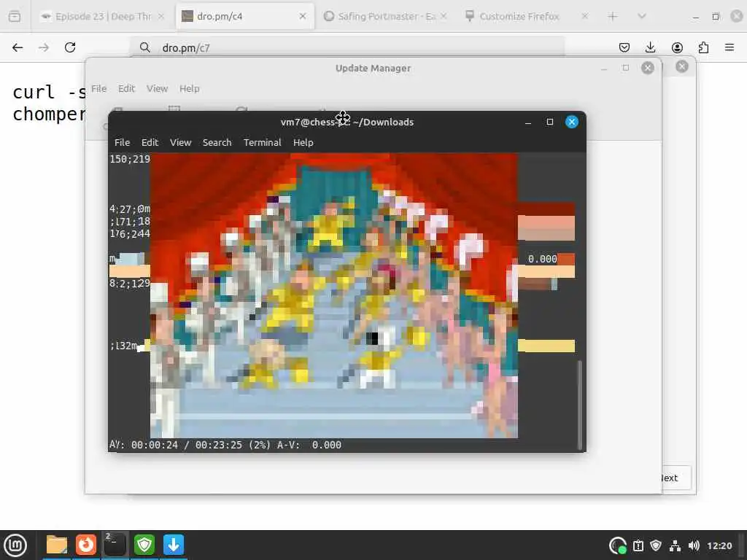Open network connections tray icon

click(675, 545)
